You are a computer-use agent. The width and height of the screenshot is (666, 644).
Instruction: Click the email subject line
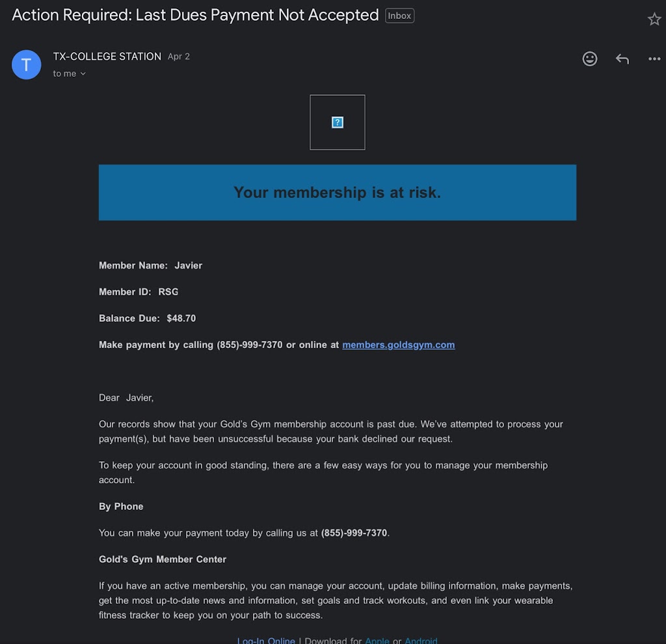click(x=195, y=16)
